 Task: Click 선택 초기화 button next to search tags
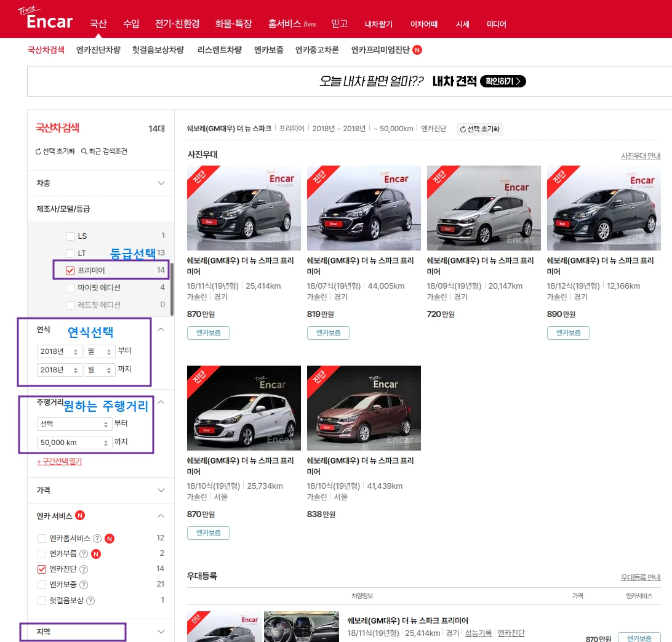pyautogui.click(x=480, y=129)
